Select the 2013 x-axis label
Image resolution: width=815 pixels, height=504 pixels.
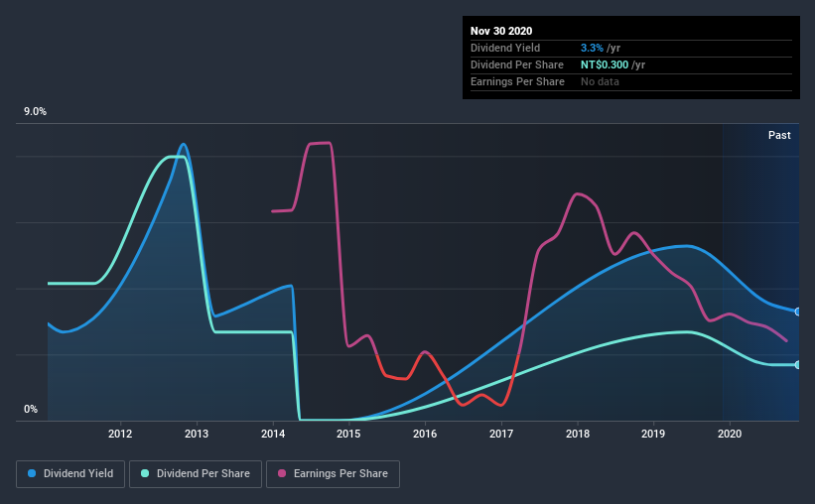click(197, 434)
